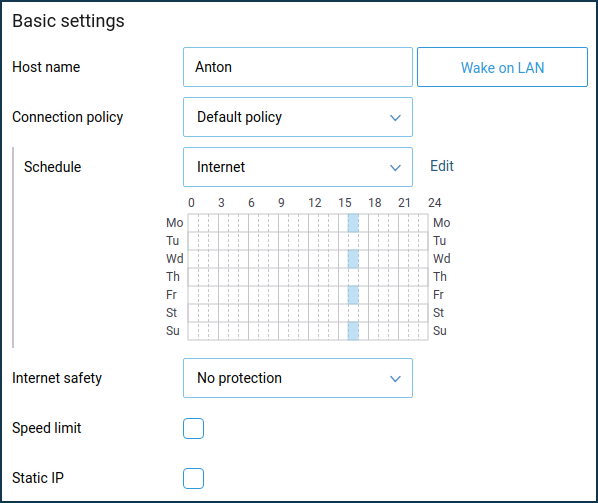Click the Schedule dropdown chevron arrow
This screenshot has width=598, height=503.
(x=395, y=167)
